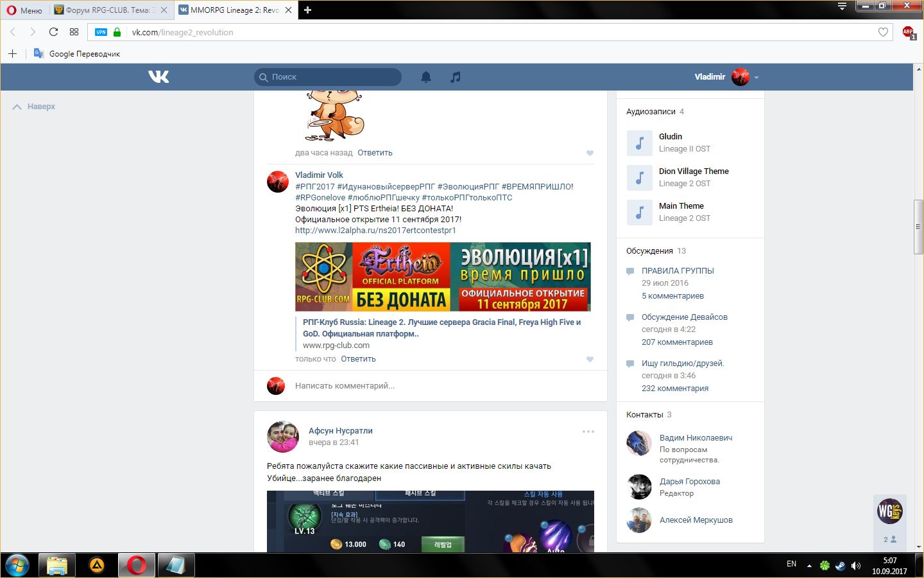Open the VK music player
Screen dimensions: 924x578
(x=455, y=77)
